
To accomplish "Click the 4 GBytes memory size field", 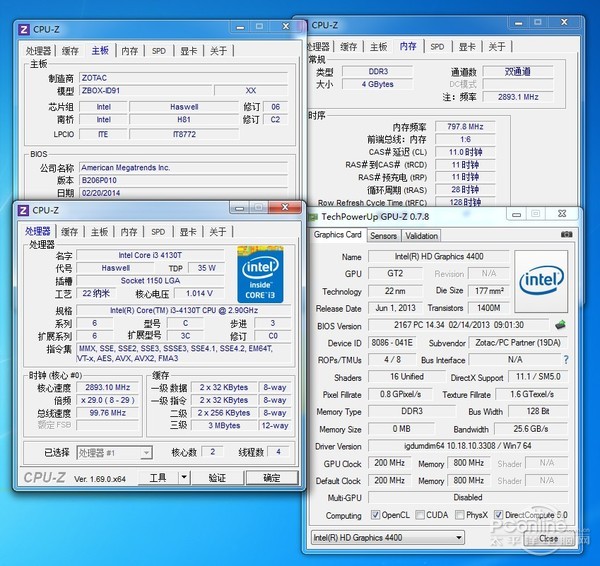I will click(378, 84).
